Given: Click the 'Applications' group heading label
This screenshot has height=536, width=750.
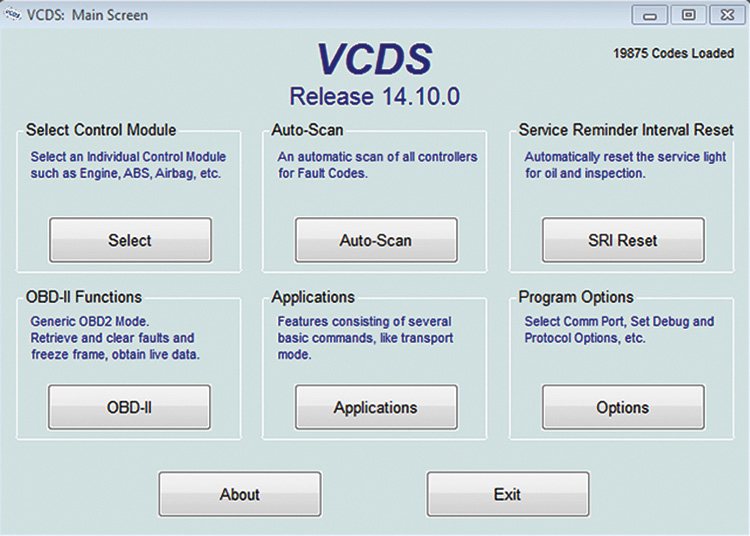Looking at the screenshot, I should coord(313,297).
